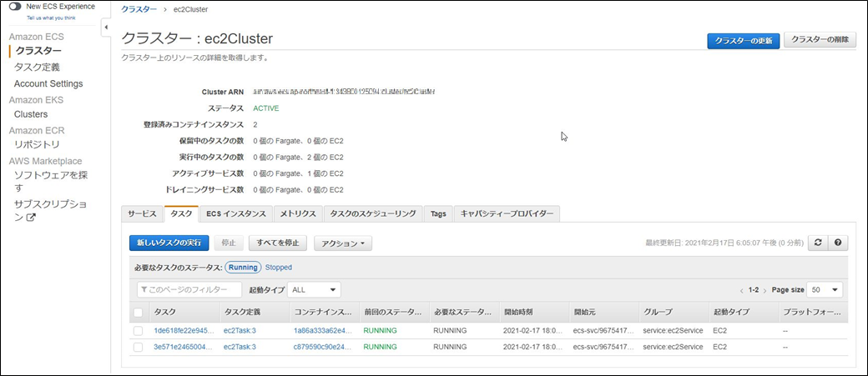Open the Tags tab
The height and width of the screenshot is (376, 868).
click(438, 214)
